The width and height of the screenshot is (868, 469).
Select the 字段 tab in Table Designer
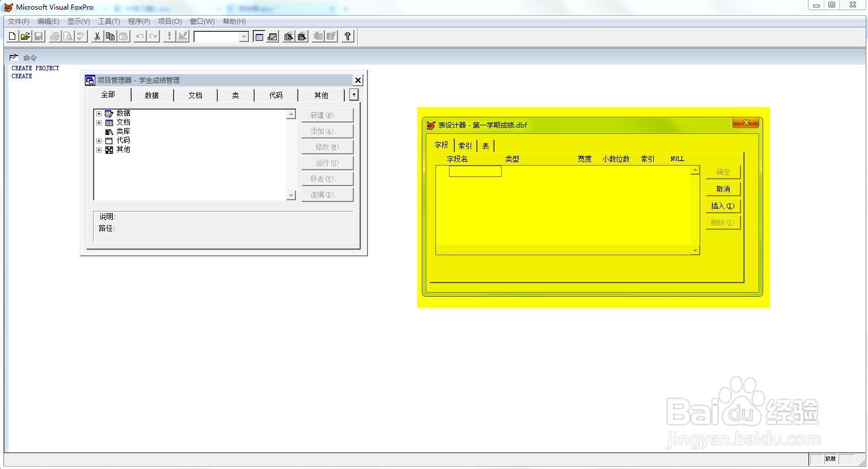(x=442, y=145)
